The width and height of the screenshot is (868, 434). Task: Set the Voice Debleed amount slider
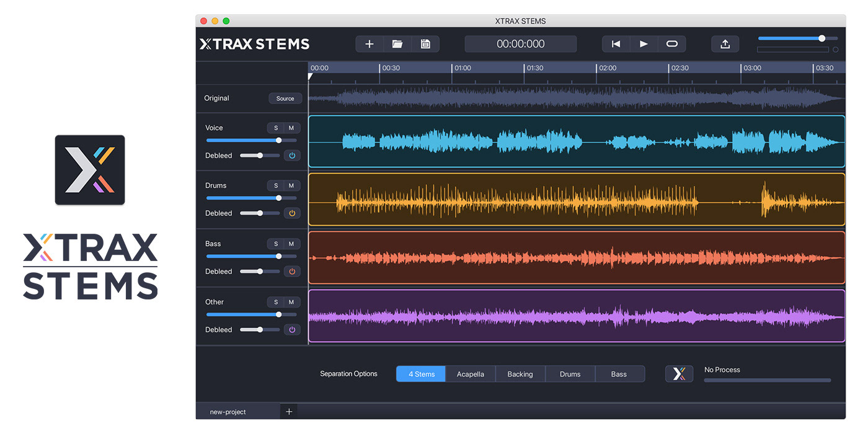click(260, 156)
